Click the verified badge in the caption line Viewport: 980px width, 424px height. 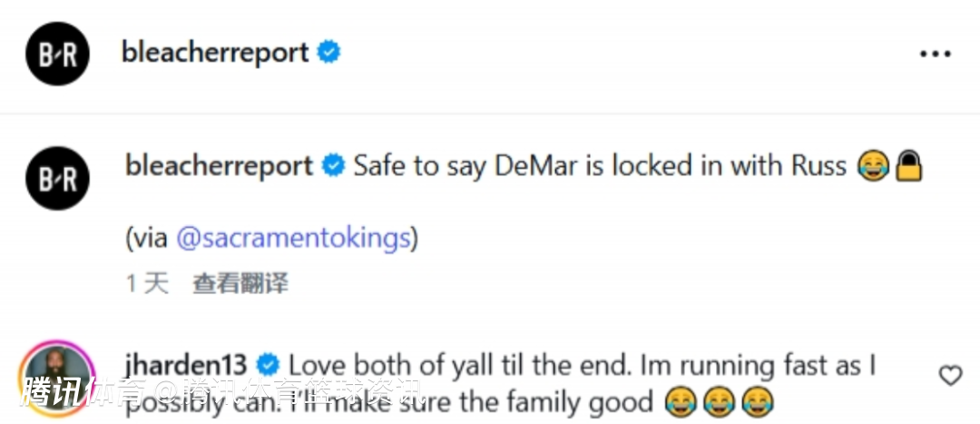pos(333,166)
